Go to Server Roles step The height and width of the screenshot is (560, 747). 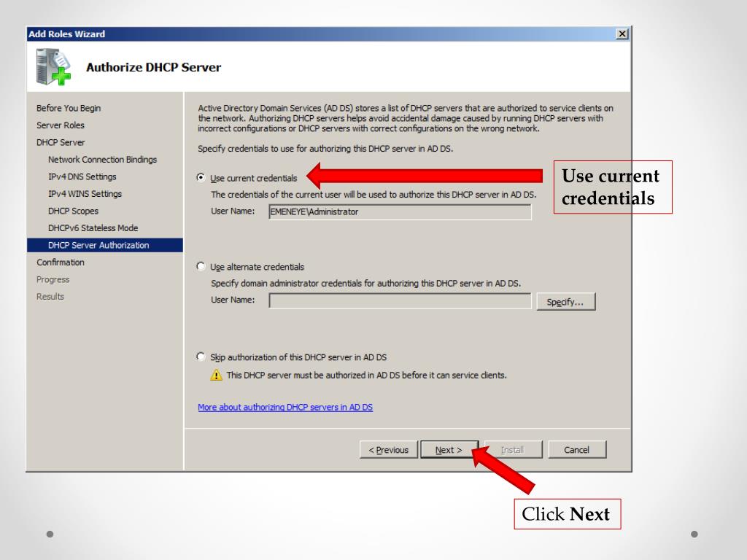(61, 125)
